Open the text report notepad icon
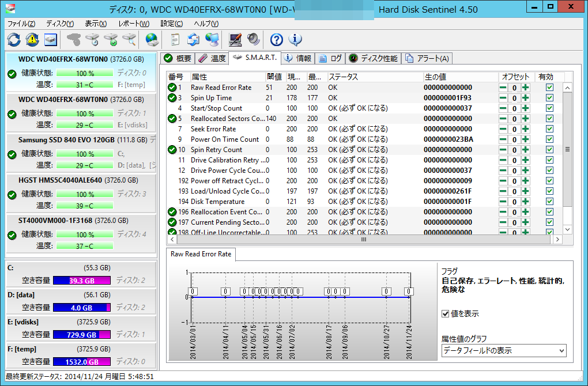The width and height of the screenshot is (588, 386). pos(175,39)
